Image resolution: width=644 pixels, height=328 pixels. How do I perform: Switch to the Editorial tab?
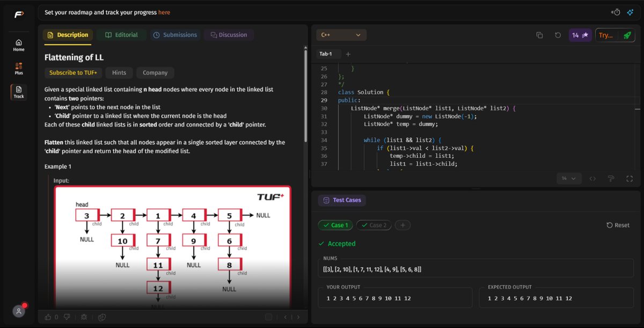click(x=121, y=35)
